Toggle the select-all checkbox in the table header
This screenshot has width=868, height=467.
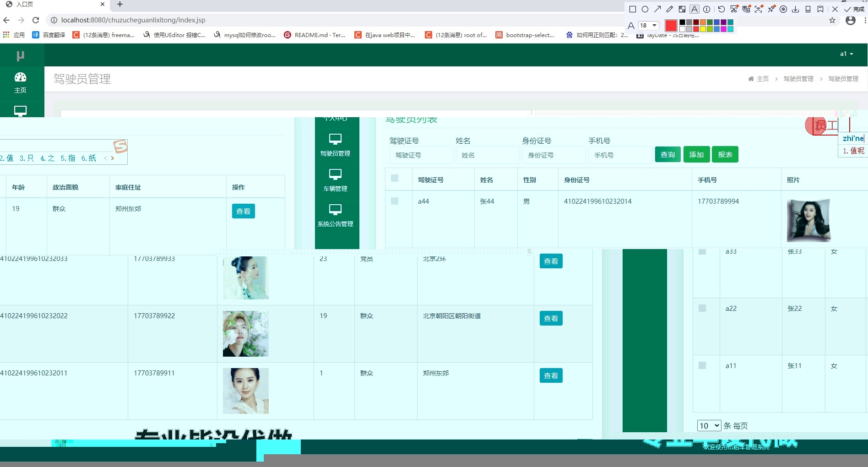(395, 178)
